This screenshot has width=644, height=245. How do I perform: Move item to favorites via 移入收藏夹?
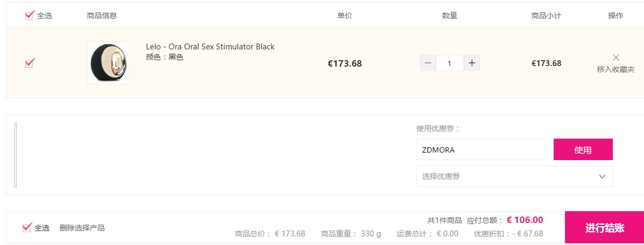(616, 69)
